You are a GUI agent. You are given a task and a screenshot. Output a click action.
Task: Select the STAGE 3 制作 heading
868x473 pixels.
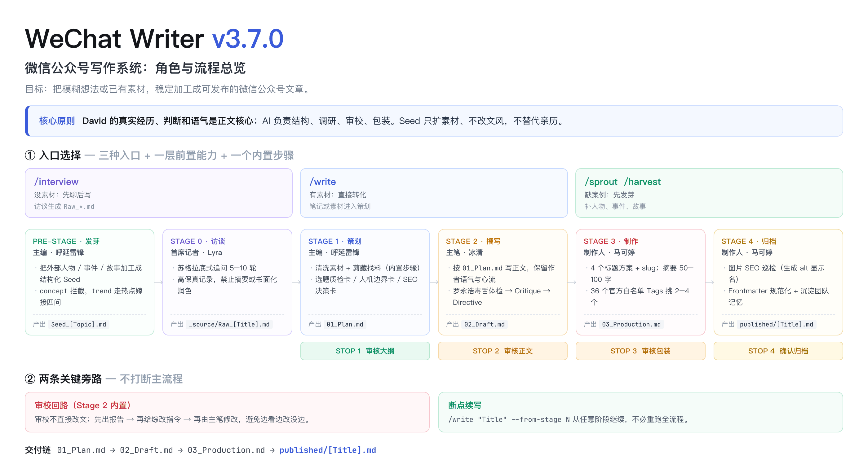[x=611, y=241]
